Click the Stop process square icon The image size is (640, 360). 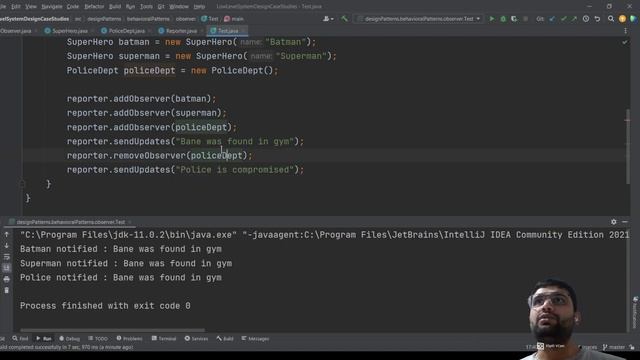pos(525,19)
